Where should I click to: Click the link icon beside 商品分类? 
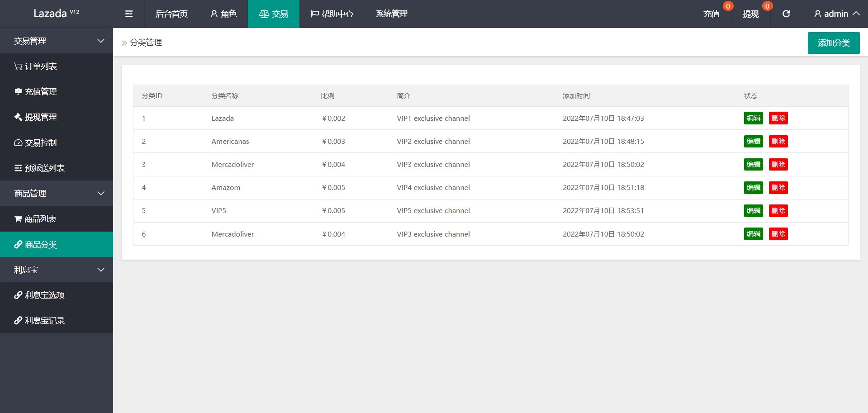point(18,244)
